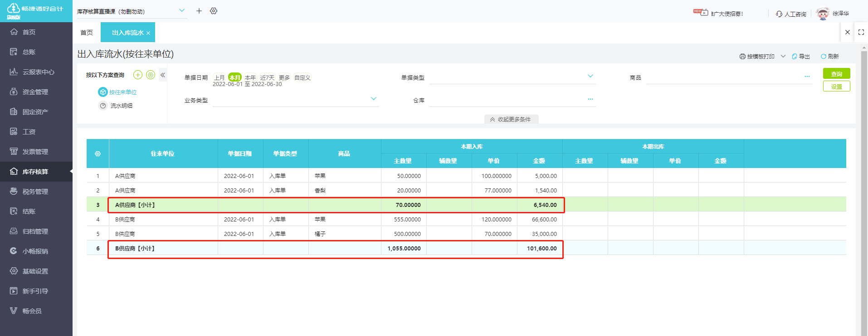
Task: Click the 设置 button under 查询
Action: 836,86
